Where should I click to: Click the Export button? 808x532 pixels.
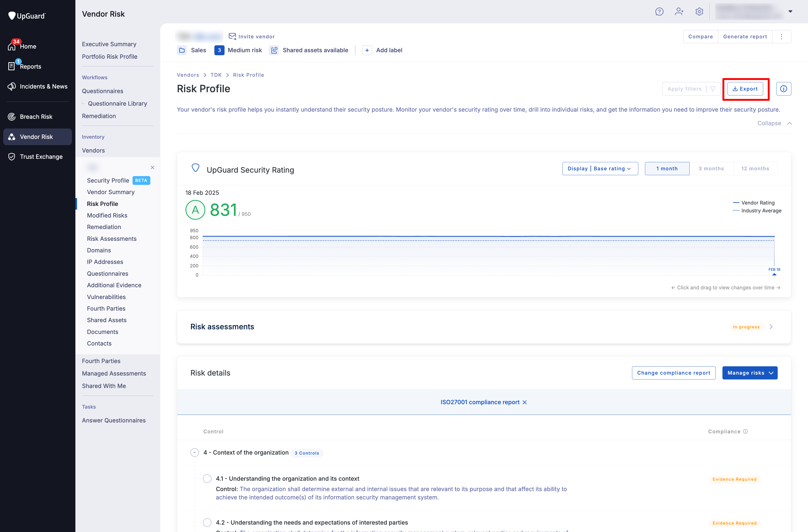coord(745,89)
